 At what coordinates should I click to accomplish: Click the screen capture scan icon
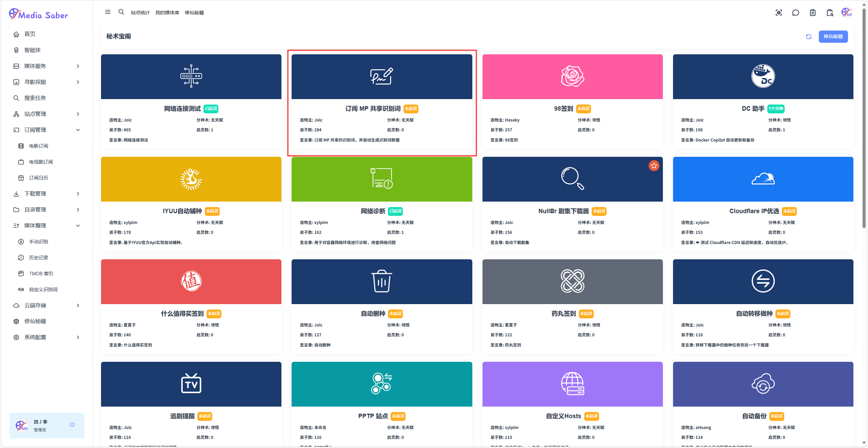coord(778,13)
